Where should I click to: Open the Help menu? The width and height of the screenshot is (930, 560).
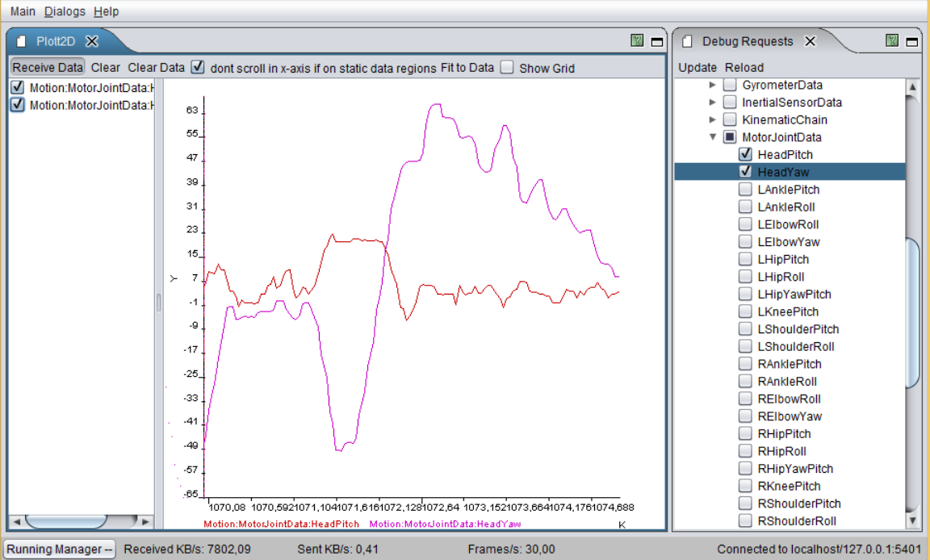(106, 11)
